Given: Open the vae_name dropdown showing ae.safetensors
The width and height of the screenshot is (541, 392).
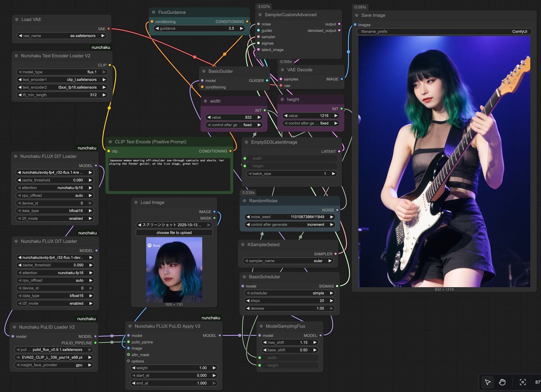Looking at the screenshot, I should [x=61, y=36].
